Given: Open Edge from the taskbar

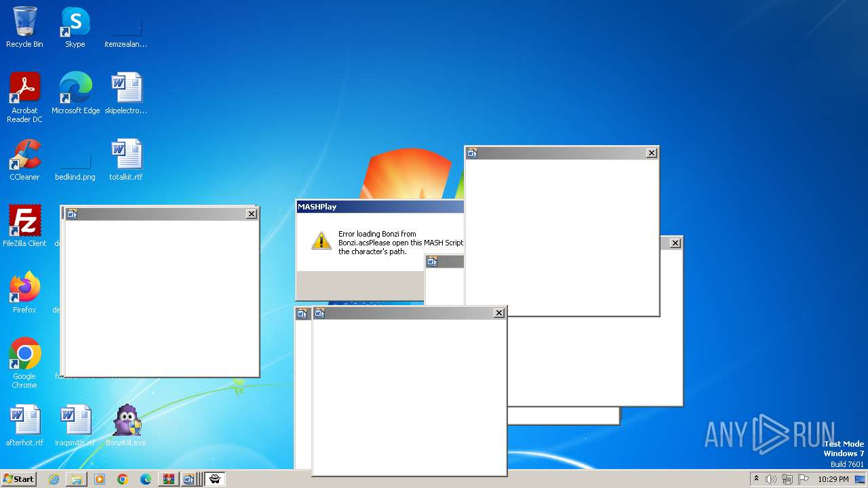Looking at the screenshot, I should [x=146, y=479].
